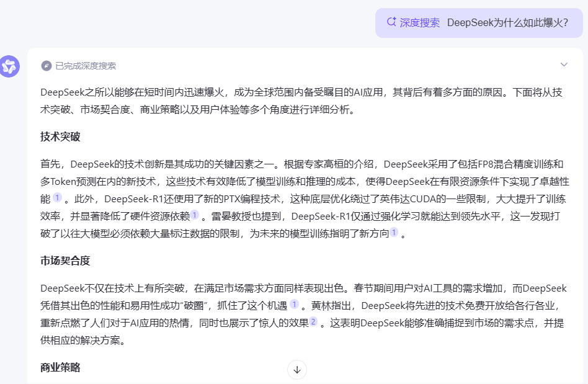The width and height of the screenshot is (588, 384).
Task: Click the purple AI assistant avatar
Action: point(9,66)
